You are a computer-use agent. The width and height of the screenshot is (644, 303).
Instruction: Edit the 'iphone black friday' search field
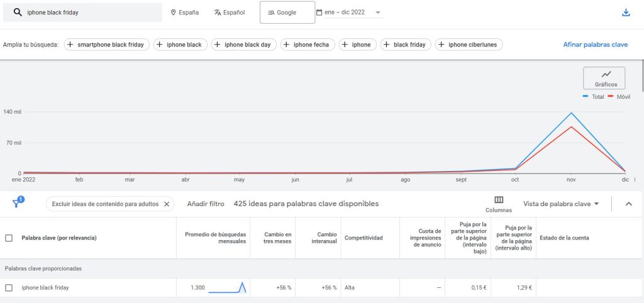click(82, 13)
